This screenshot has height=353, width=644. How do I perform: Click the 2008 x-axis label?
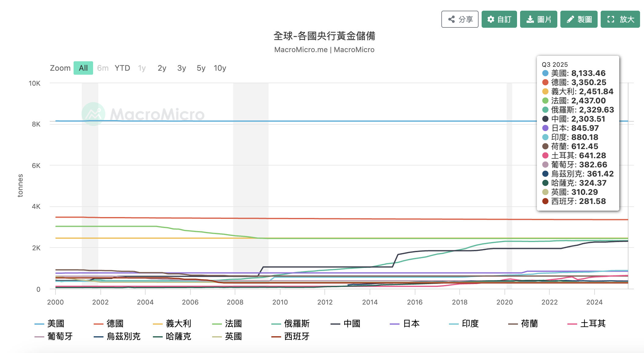pyautogui.click(x=235, y=302)
